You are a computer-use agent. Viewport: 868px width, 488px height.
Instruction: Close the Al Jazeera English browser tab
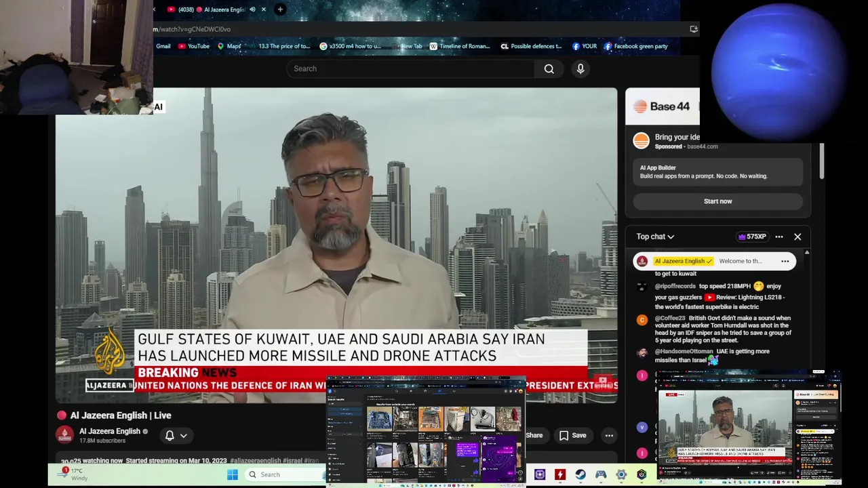pos(264,9)
